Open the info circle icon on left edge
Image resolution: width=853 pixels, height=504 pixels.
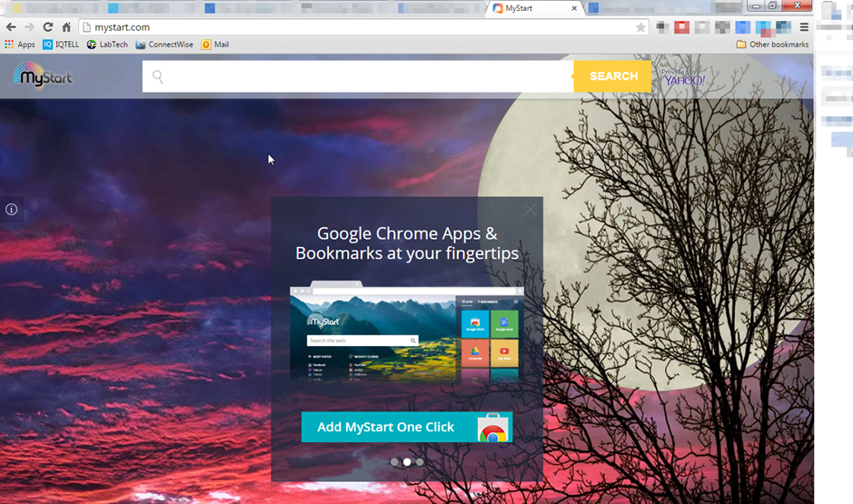pyautogui.click(x=12, y=210)
